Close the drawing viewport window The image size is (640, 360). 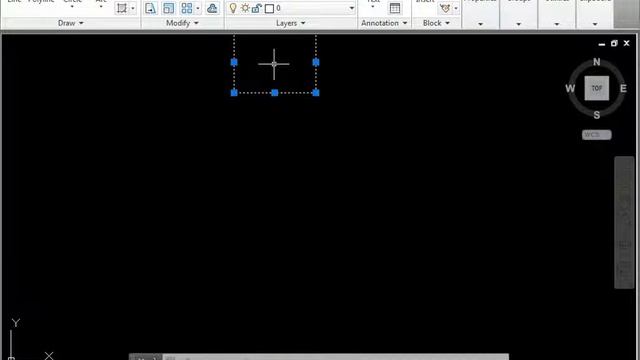[x=627, y=43]
